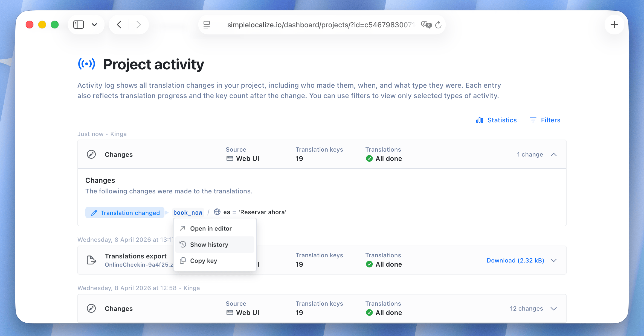Choose Show history from context menu

click(209, 244)
